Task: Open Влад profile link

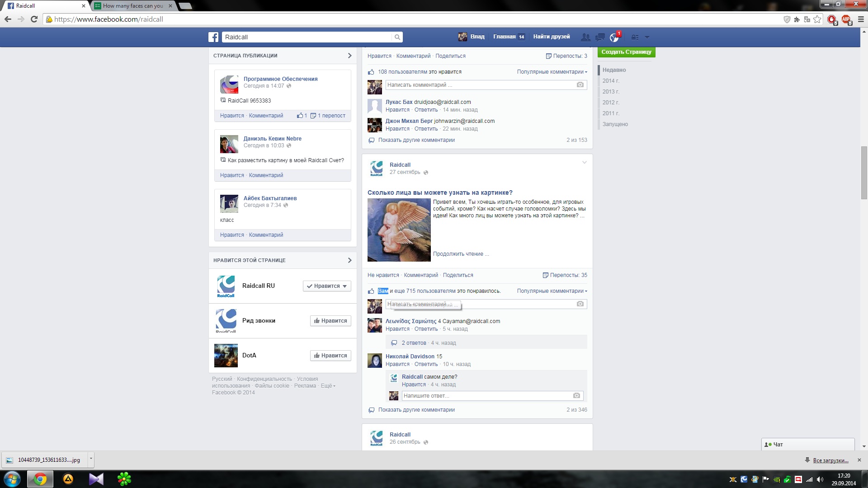Action: 477,37
